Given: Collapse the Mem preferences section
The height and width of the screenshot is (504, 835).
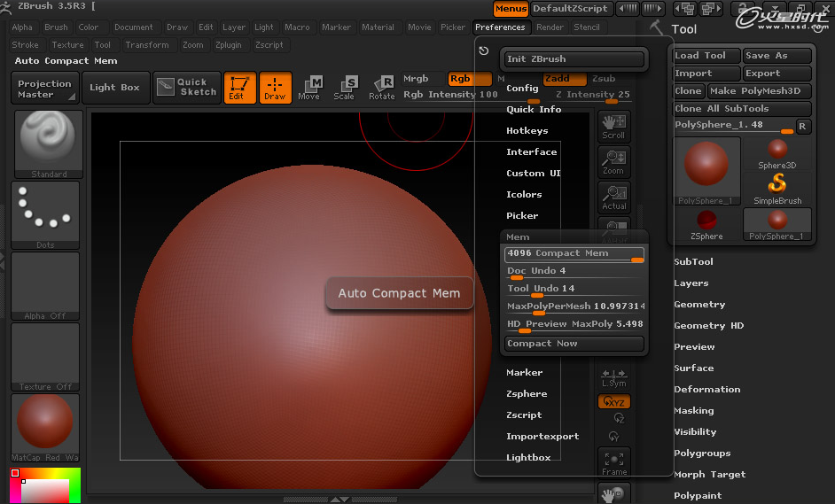Looking at the screenshot, I should pyautogui.click(x=518, y=236).
